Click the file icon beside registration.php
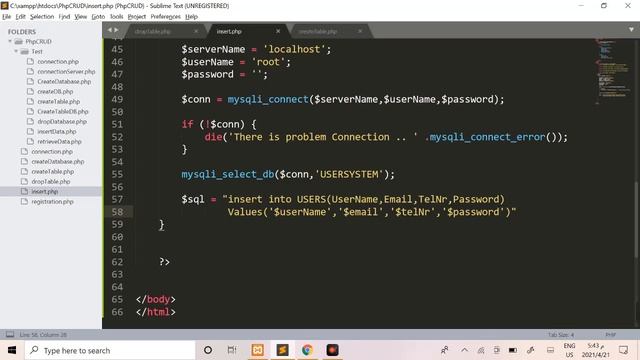Viewport: 640px width, 360px height. coord(24,202)
